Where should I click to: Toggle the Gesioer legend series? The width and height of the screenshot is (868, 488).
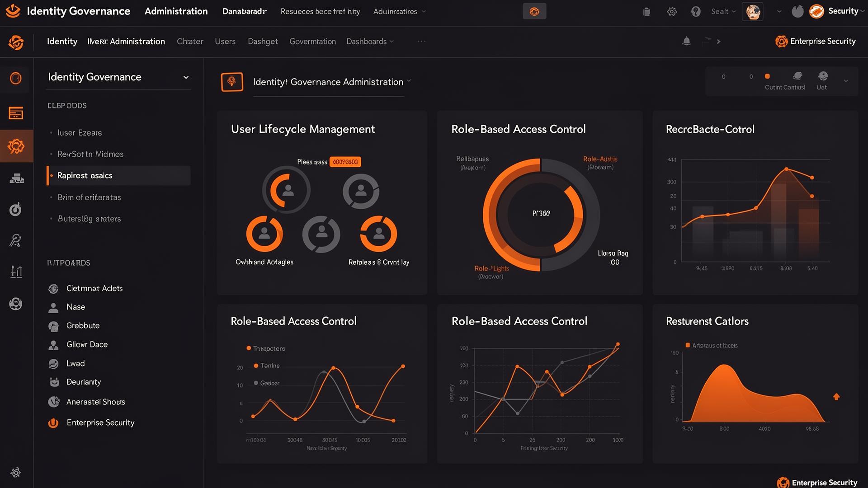pyautogui.click(x=266, y=383)
